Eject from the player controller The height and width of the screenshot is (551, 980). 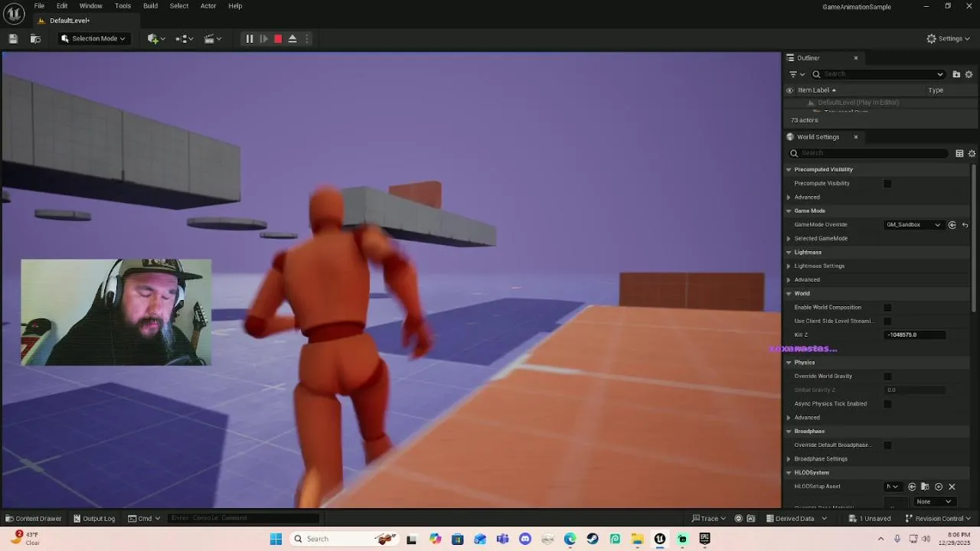292,38
